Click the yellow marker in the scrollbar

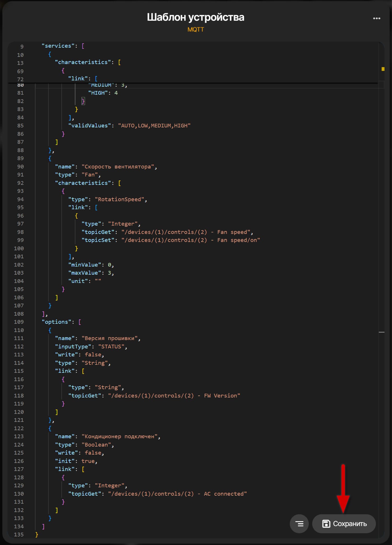pyautogui.click(x=383, y=69)
